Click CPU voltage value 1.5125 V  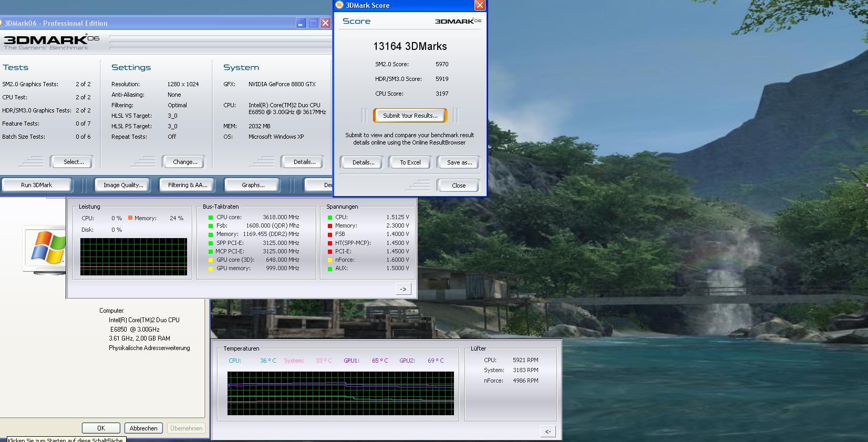(398, 217)
